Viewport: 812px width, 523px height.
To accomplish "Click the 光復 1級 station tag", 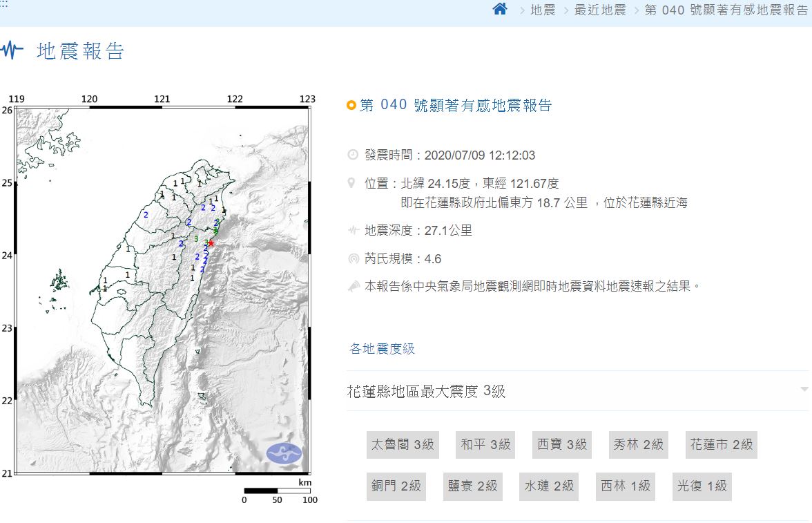I will tap(702, 486).
